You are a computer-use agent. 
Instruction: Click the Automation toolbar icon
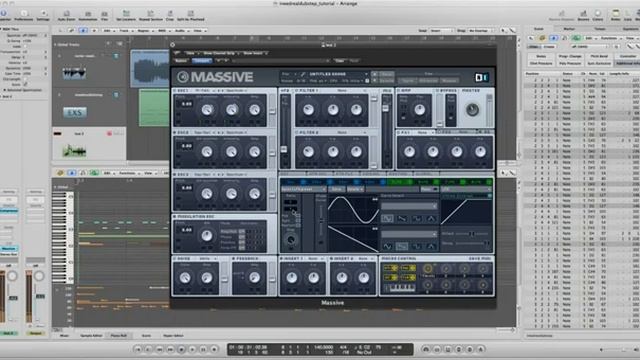(88, 16)
